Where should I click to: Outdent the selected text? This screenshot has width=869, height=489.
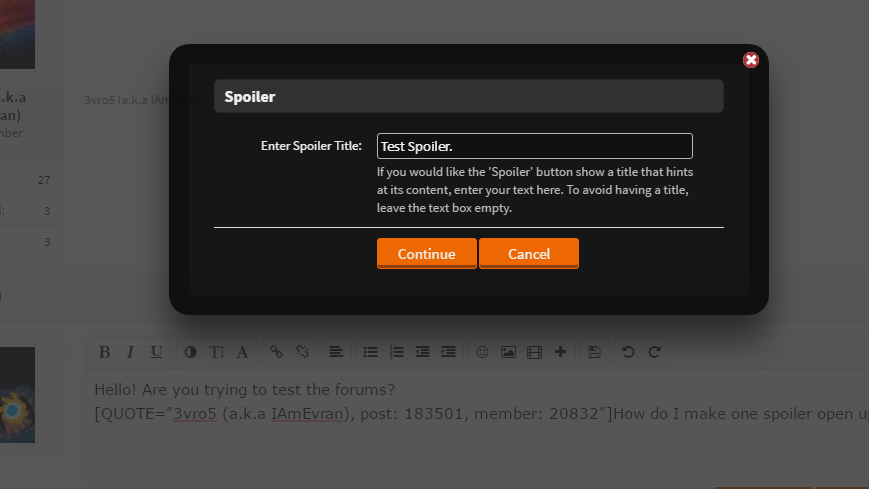[x=422, y=352]
